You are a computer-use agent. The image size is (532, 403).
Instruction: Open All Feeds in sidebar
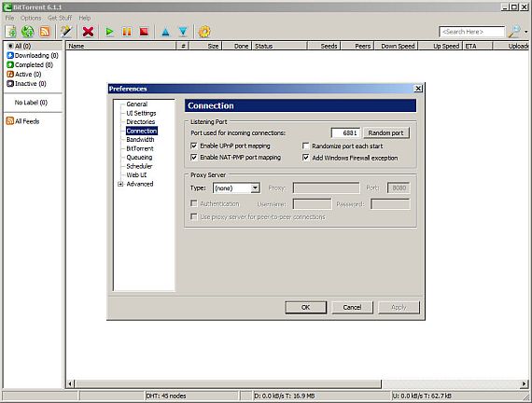[22, 121]
